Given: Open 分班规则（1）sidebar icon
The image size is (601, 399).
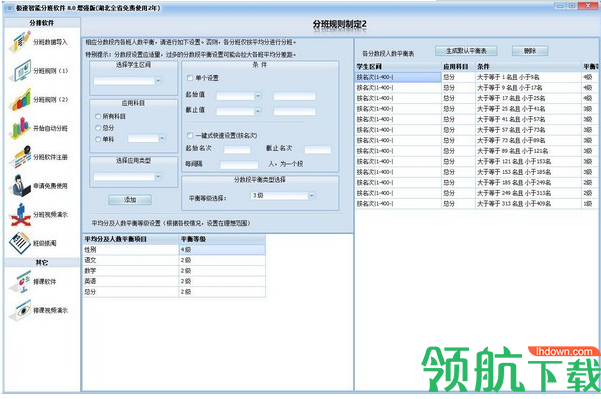Looking at the screenshot, I should click(20, 71).
